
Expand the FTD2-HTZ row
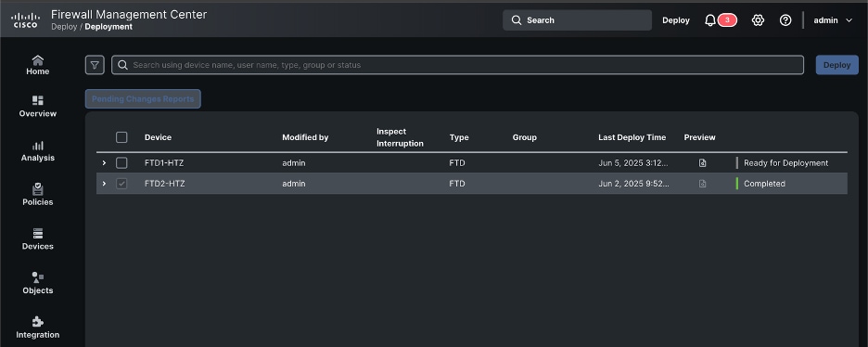tap(104, 184)
